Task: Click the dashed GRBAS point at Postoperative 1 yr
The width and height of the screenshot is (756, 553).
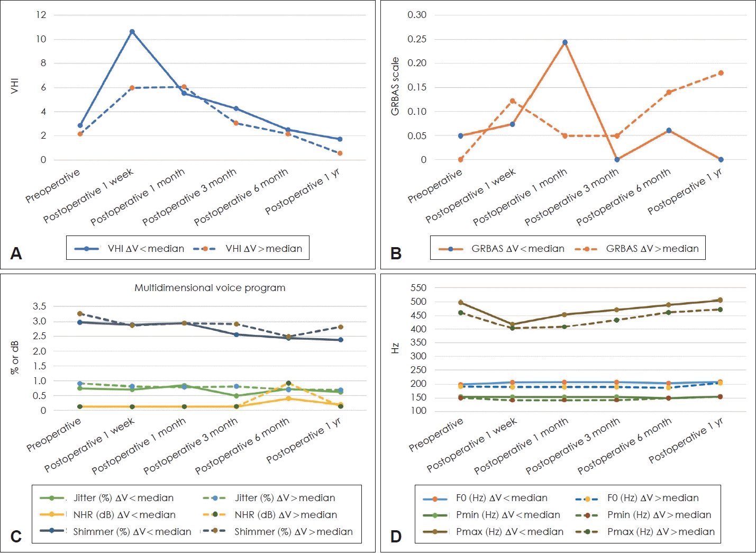Action: (721, 73)
